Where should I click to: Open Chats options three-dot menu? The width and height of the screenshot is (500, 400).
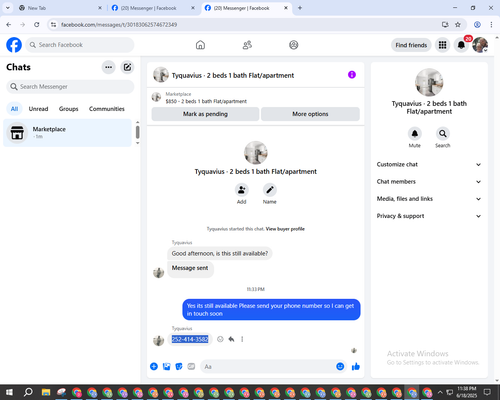coord(108,67)
